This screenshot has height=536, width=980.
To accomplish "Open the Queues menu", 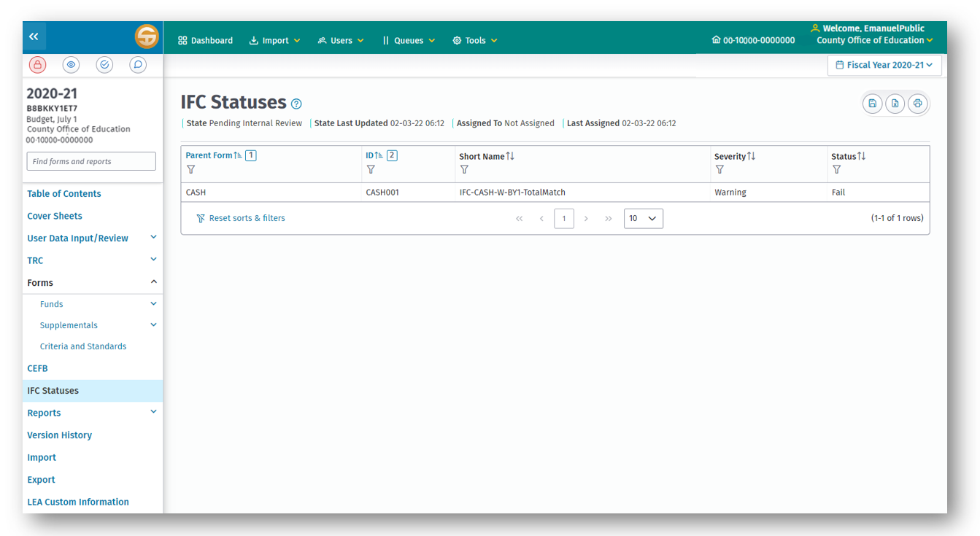I will pos(408,40).
